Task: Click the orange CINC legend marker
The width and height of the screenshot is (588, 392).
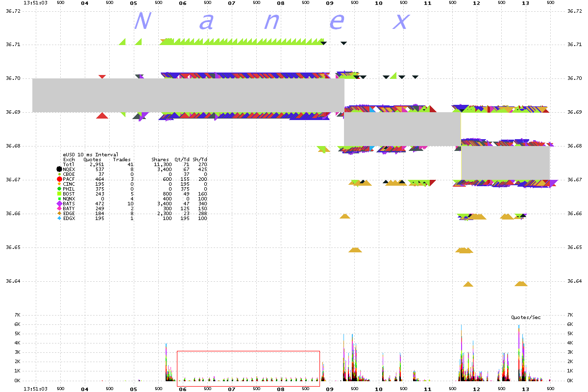Action: (x=59, y=184)
